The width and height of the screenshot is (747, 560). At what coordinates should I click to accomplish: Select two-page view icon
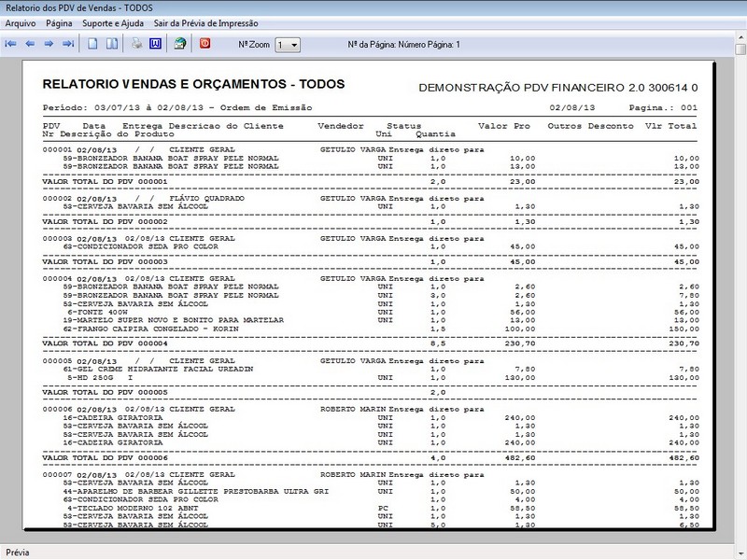click(x=111, y=44)
